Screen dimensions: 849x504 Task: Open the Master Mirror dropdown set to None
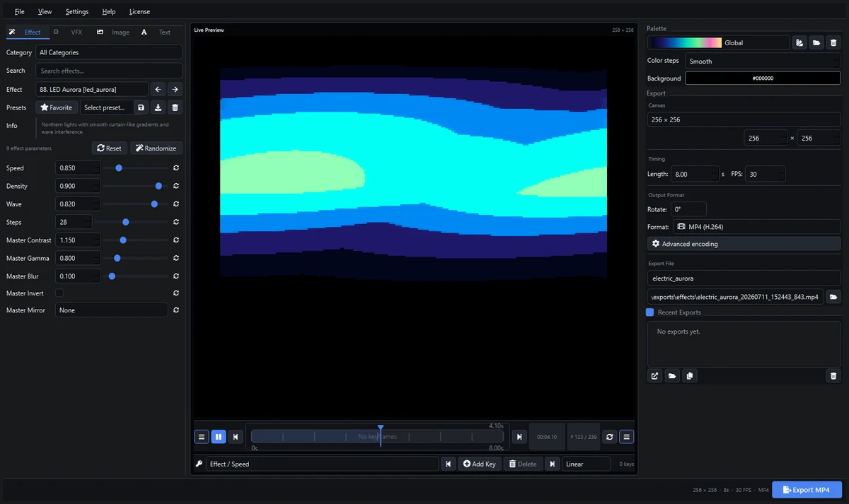pos(112,310)
